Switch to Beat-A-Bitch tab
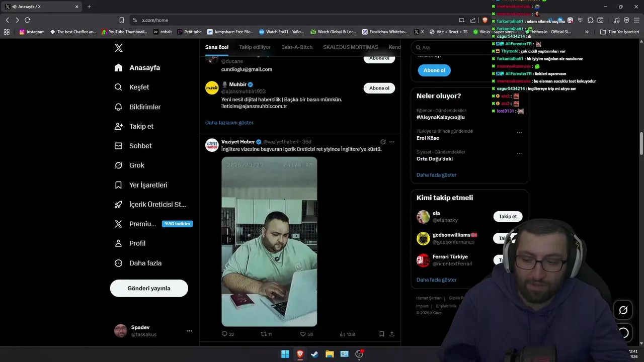This screenshot has width=644, height=362. [x=297, y=47]
